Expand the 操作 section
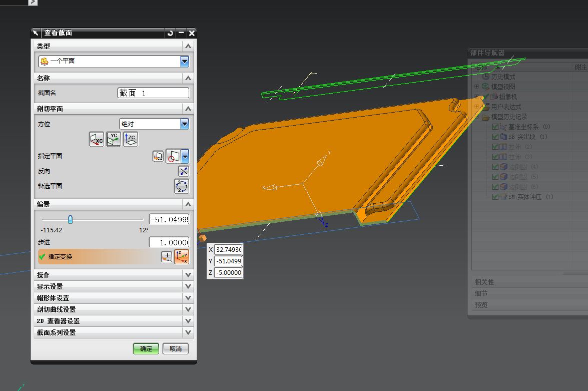 click(188, 275)
